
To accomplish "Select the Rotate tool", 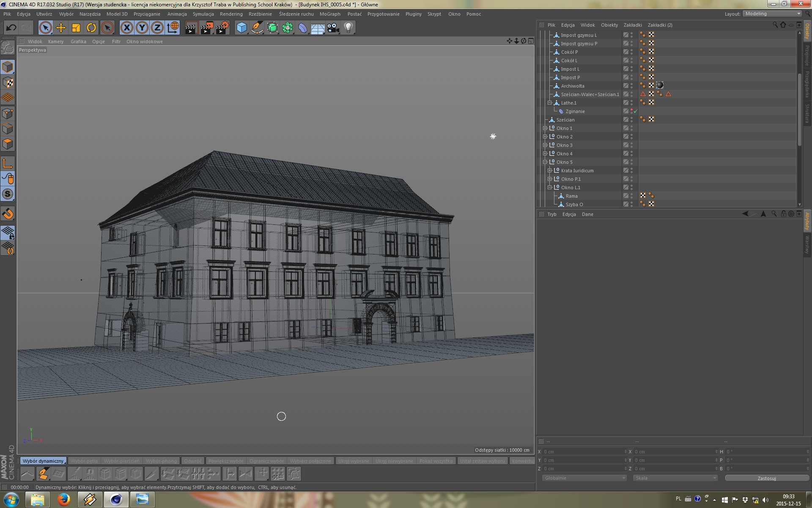I will click(x=91, y=28).
